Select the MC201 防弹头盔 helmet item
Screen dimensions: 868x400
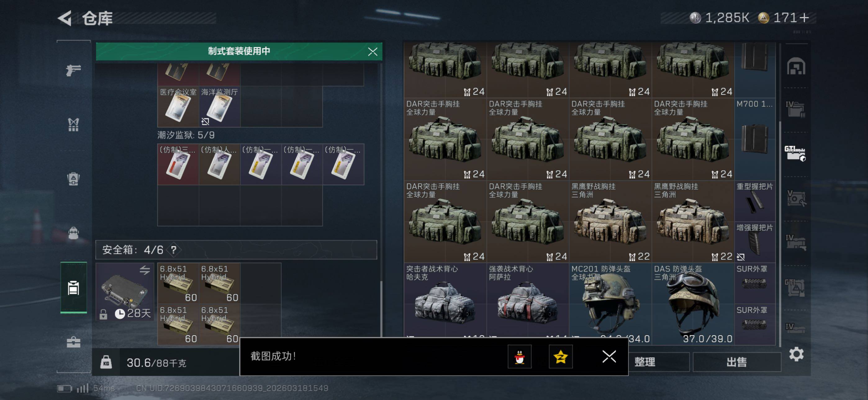click(x=610, y=304)
